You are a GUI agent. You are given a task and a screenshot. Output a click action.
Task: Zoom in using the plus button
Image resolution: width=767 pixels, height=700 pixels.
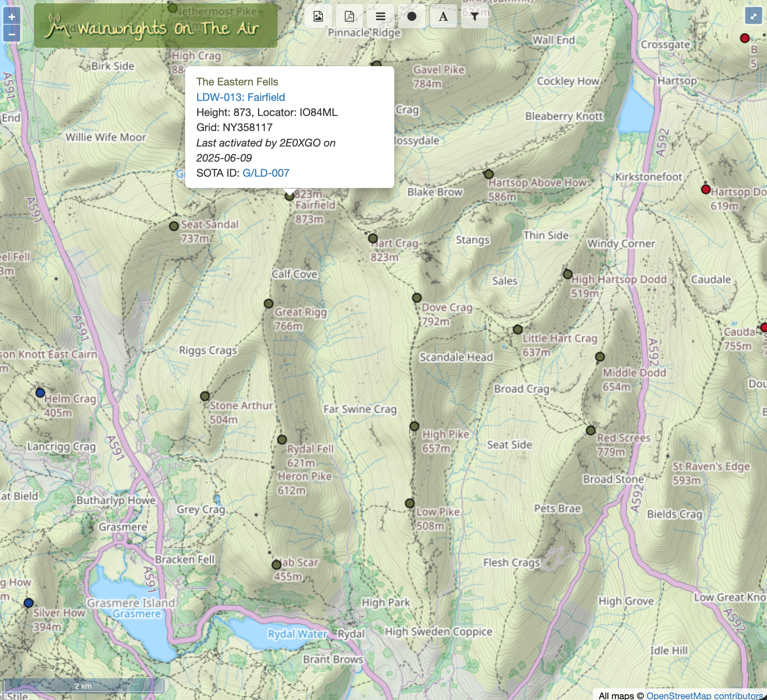coord(12,17)
